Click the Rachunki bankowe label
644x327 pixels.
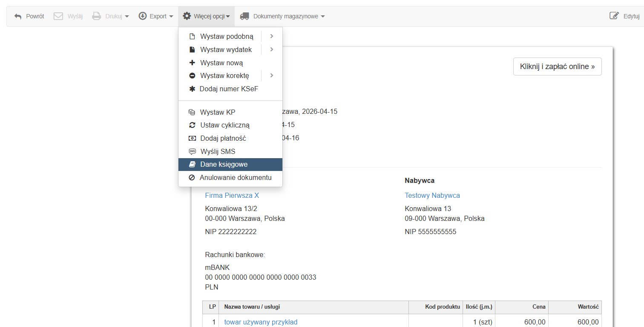coord(235,255)
